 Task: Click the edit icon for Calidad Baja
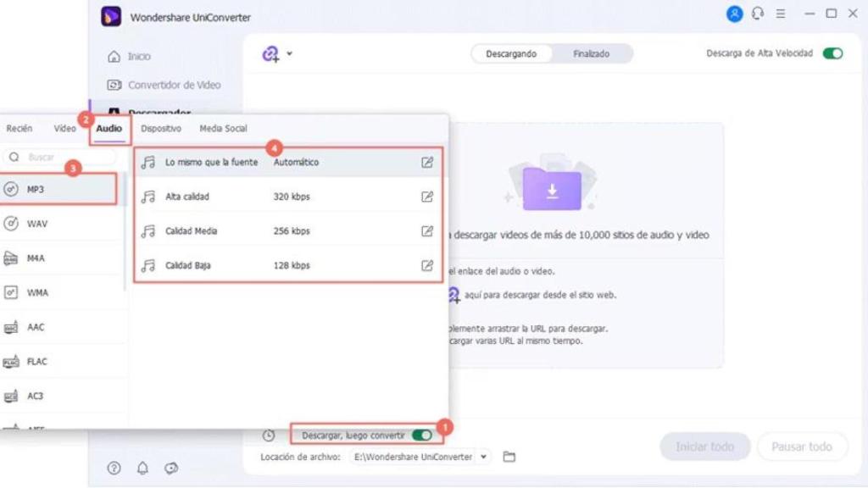(427, 265)
